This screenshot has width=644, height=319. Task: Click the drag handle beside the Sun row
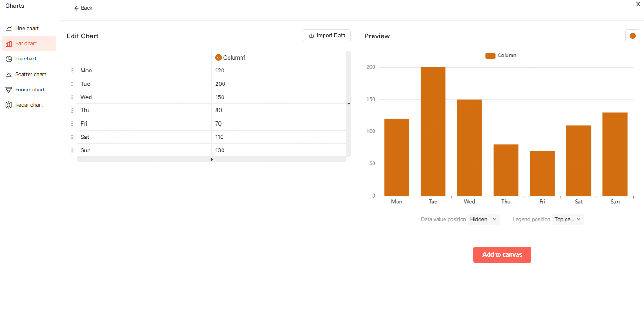(72, 150)
